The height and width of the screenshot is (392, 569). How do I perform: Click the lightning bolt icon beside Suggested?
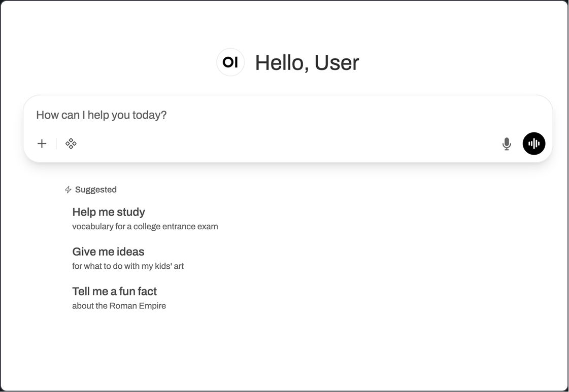[x=68, y=190]
